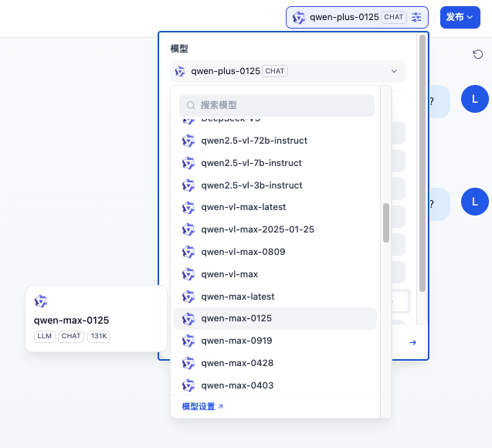Click qwen icon beside qwen-max-0428 row

point(188,363)
